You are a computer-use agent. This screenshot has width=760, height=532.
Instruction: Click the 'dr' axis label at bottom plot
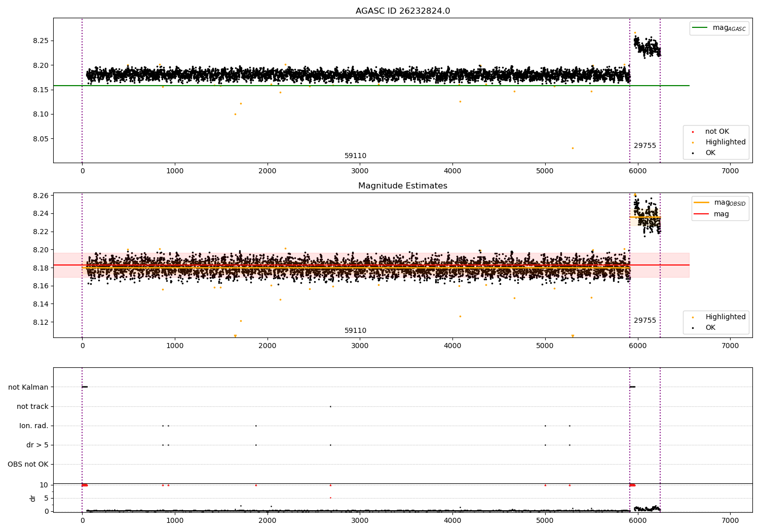tap(33, 498)
